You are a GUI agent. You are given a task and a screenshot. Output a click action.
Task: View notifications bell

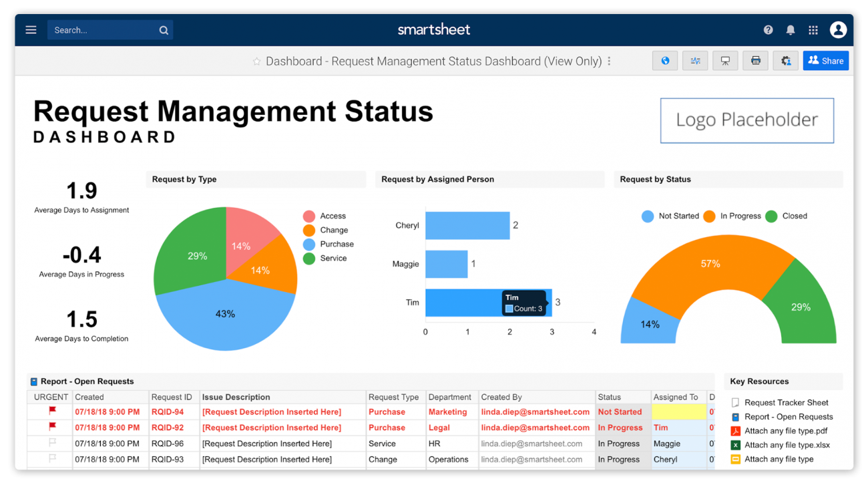pos(790,29)
